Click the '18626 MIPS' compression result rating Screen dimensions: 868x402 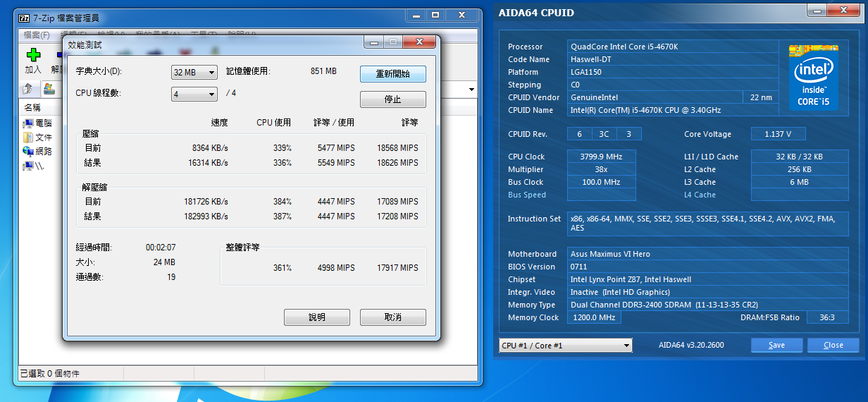pyautogui.click(x=397, y=162)
